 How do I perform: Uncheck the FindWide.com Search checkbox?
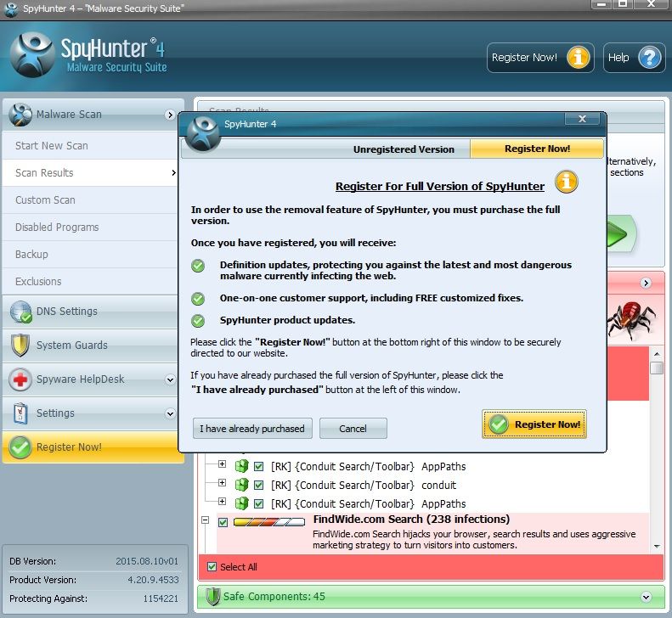[x=223, y=522]
